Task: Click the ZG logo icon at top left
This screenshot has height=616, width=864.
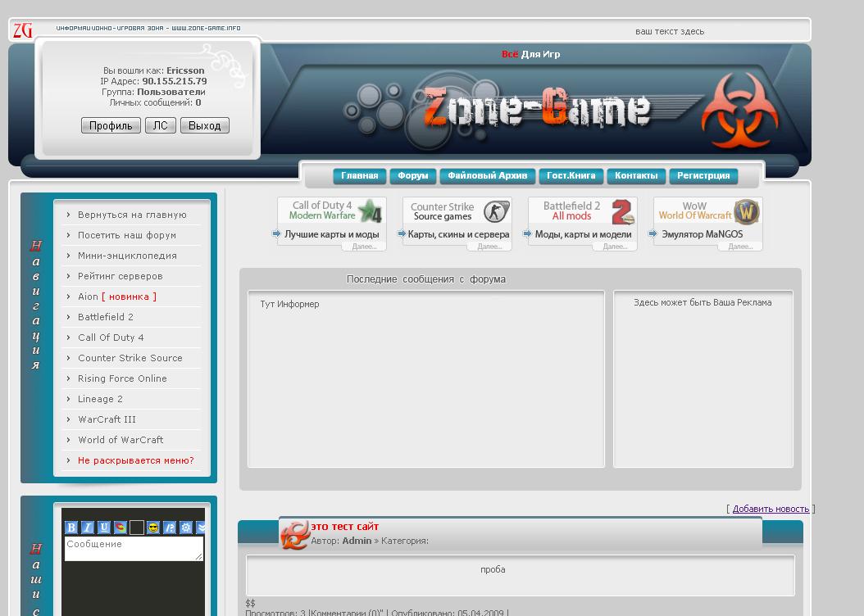Action: tap(23, 29)
